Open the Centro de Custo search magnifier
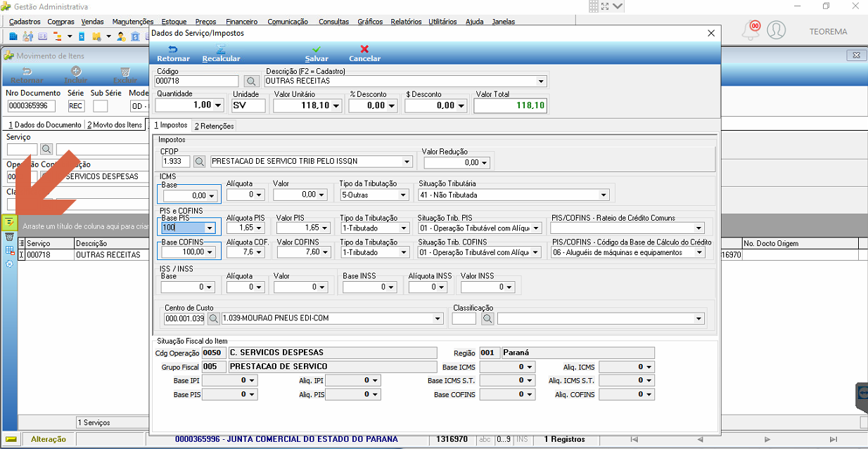868x449 pixels. point(214,318)
